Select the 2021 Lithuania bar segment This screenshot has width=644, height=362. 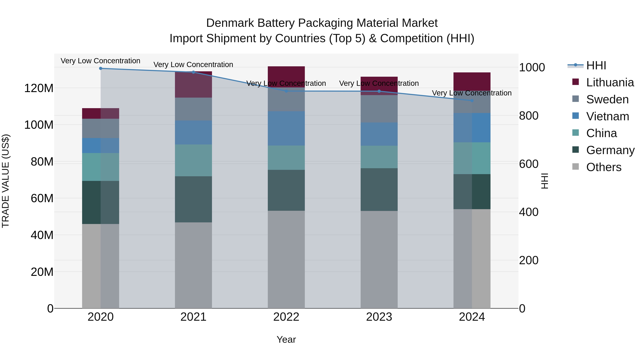pyautogui.click(x=193, y=84)
